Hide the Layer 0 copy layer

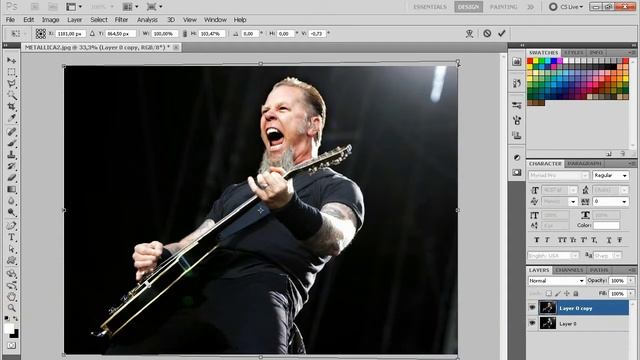point(532,308)
